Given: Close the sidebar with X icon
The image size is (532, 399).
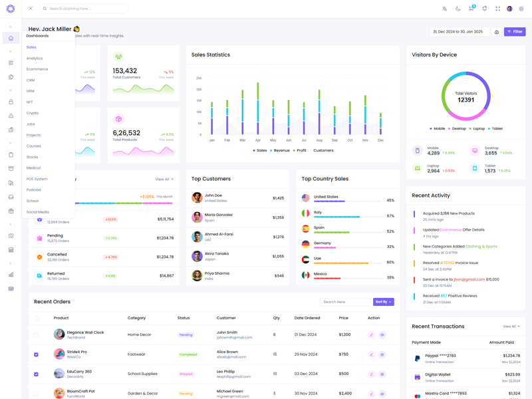Looking at the screenshot, I should point(31,9).
